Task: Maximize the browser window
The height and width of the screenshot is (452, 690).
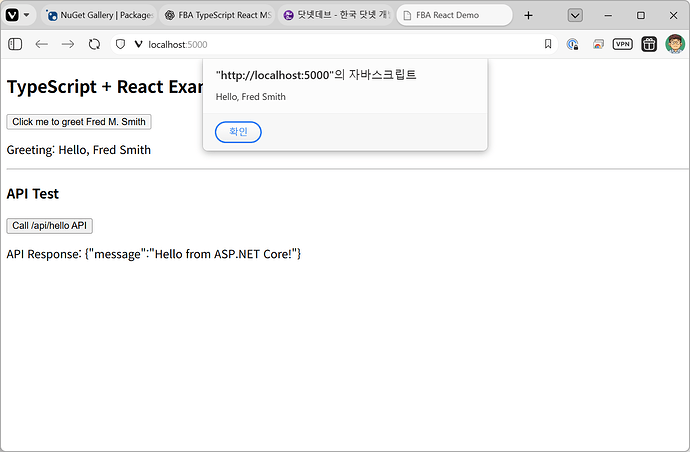Action: click(641, 15)
